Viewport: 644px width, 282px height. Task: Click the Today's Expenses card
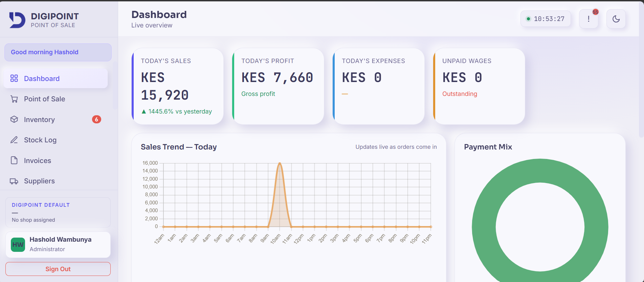click(379, 86)
